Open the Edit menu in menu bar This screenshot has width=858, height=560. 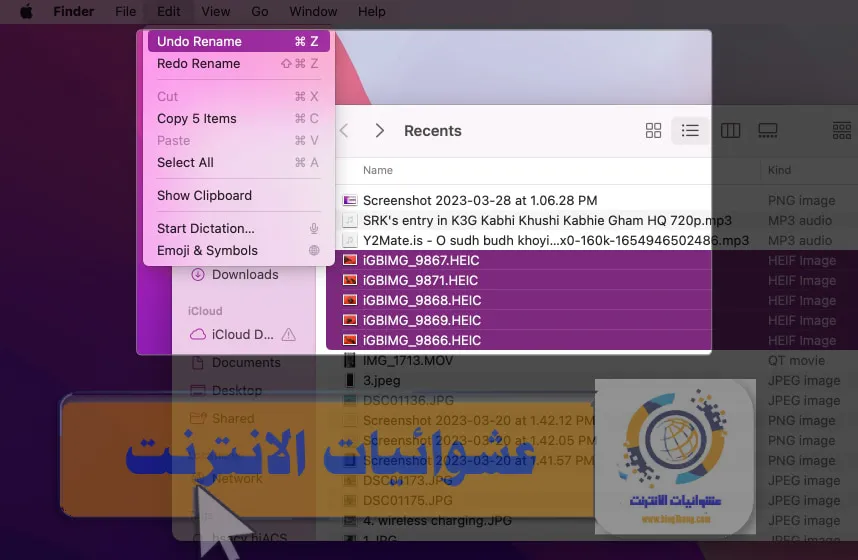[x=169, y=11]
